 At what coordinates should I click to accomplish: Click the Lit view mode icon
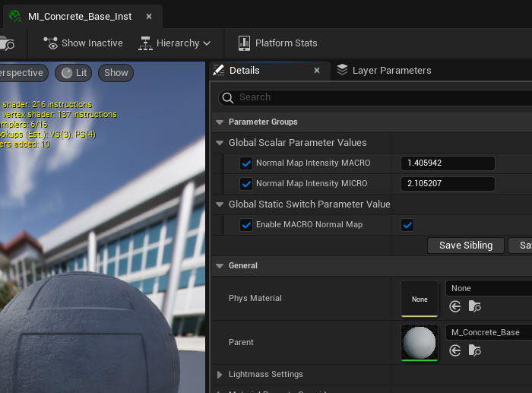(67, 73)
